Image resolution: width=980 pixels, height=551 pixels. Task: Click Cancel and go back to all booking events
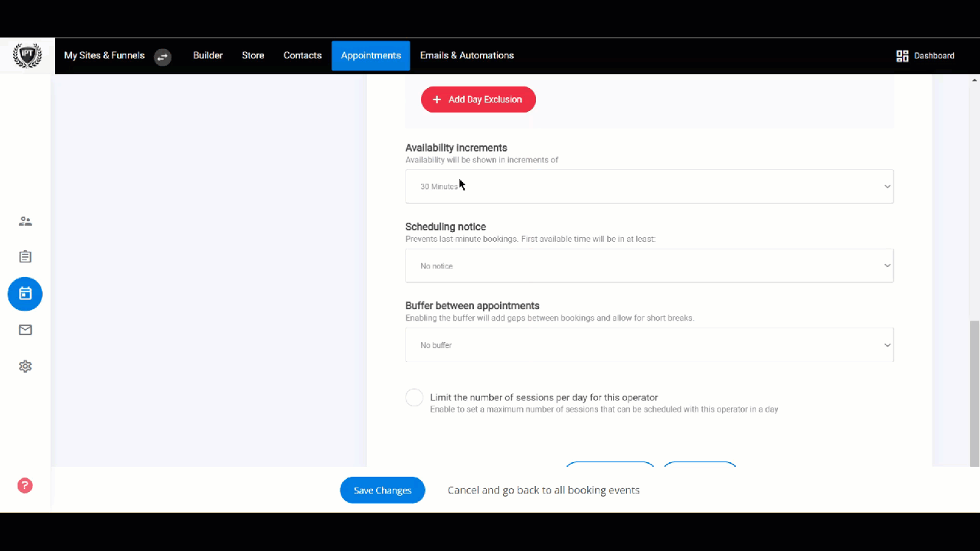pyautogui.click(x=544, y=490)
